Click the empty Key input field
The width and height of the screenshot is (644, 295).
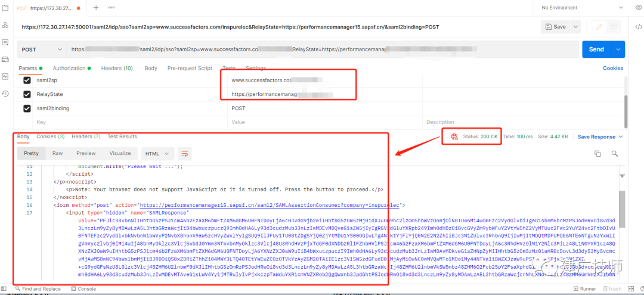coord(130,122)
